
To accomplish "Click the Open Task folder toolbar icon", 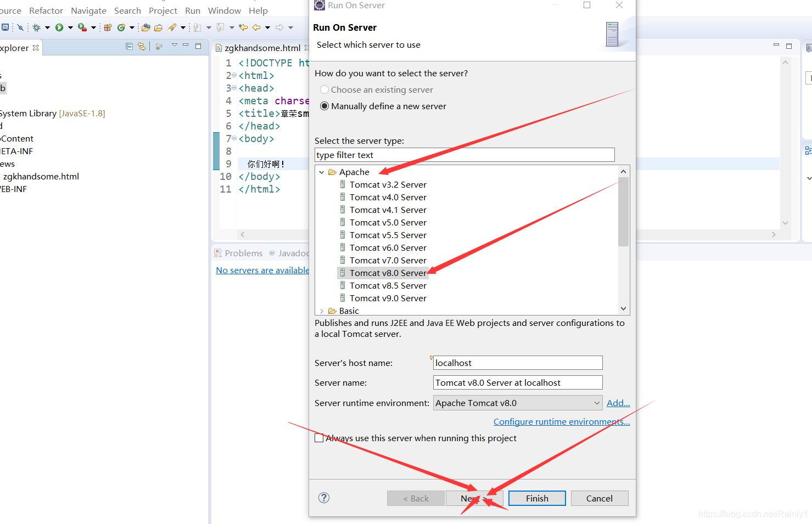I will click(158, 27).
